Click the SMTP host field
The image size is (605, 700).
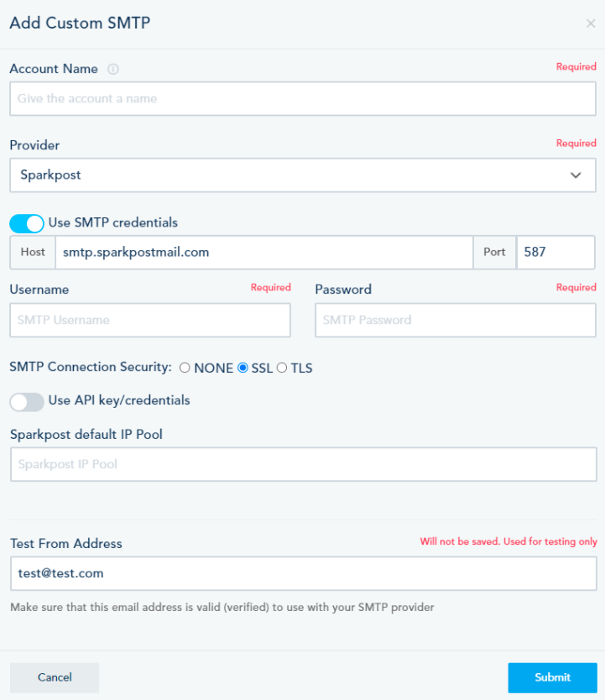pyautogui.click(x=263, y=252)
